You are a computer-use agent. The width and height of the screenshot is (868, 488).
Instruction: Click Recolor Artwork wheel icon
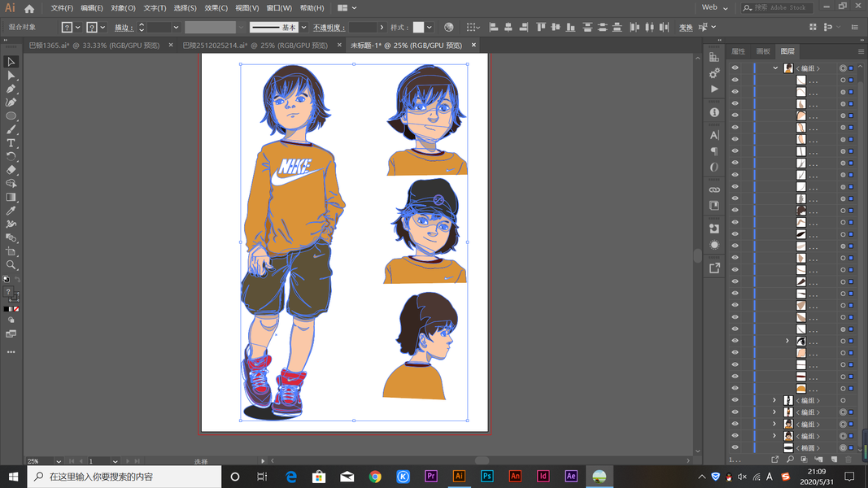pos(448,27)
